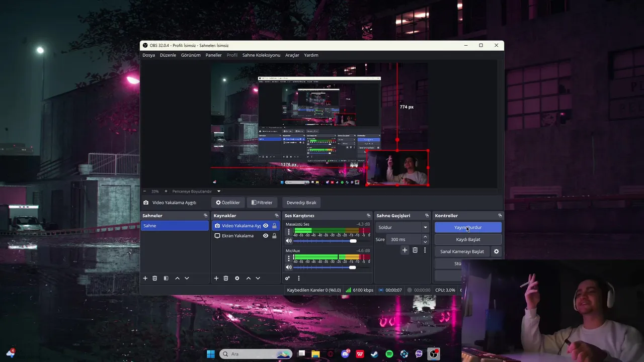Decrease Süre duration with down stepper
The image size is (644, 362).
pos(425,242)
